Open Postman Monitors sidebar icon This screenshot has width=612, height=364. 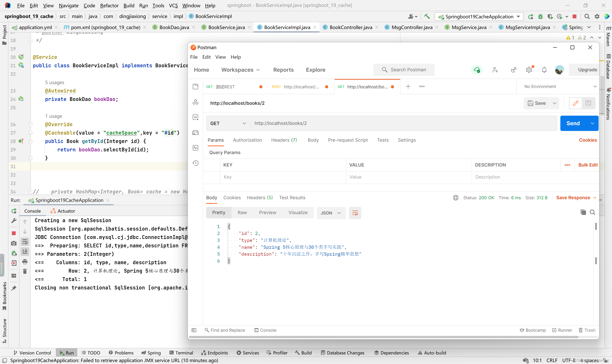195,148
